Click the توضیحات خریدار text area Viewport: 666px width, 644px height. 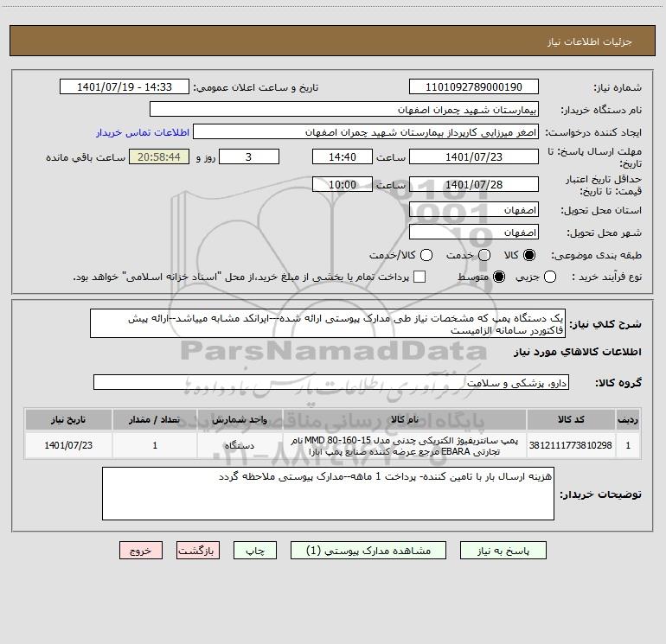coord(328,494)
